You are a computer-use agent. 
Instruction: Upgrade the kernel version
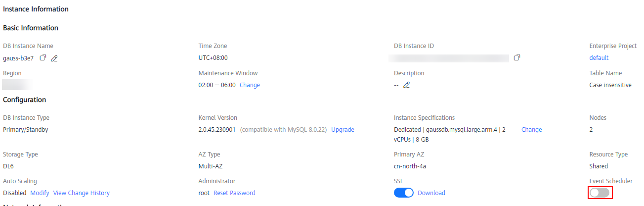(343, 130)
